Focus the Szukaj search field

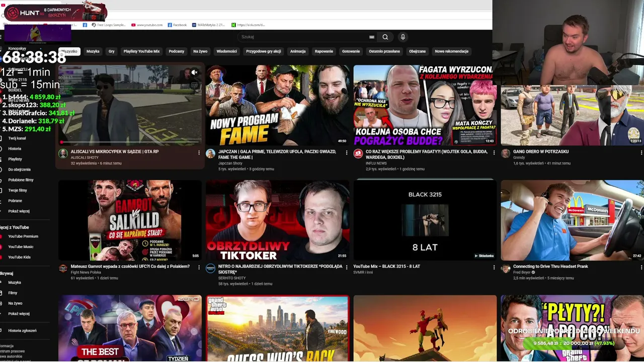(x=304, y=37)
